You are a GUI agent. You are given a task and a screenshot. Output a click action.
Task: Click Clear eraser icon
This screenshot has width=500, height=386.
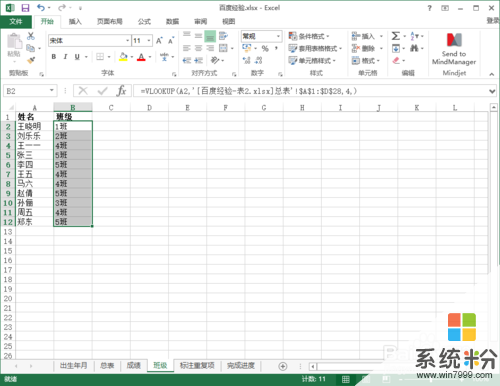(x=396, y=61)
